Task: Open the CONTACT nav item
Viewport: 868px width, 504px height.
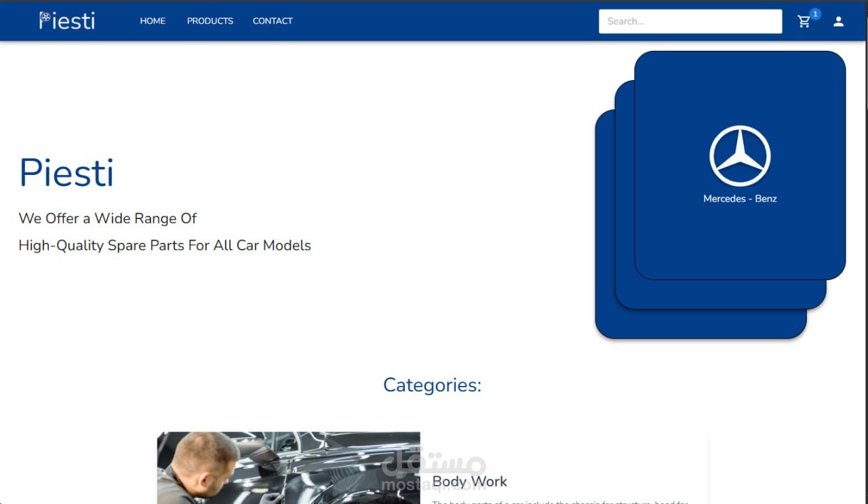Action: point(273,21)
